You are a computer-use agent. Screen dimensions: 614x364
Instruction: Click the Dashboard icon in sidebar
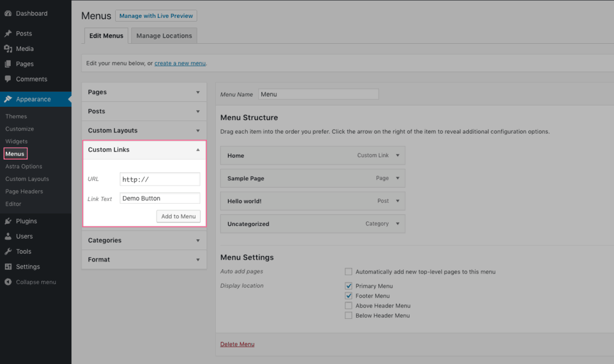point(8,13)
